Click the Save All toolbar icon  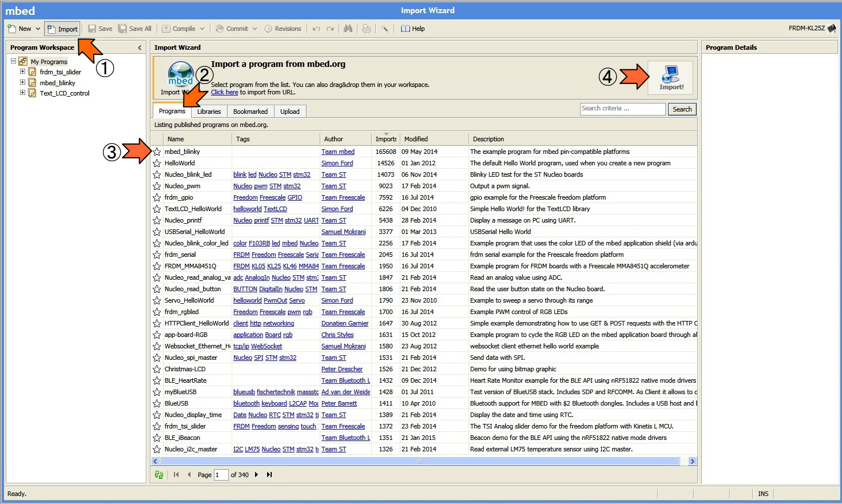(134, 29)
